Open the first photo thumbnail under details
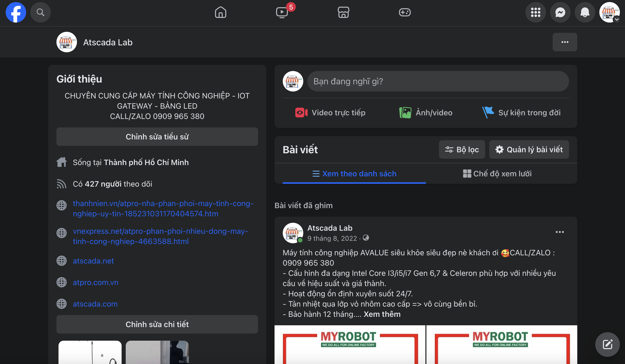Image resolution: width=625 pixels, height=364 pixels. click(x=90, y=352)
